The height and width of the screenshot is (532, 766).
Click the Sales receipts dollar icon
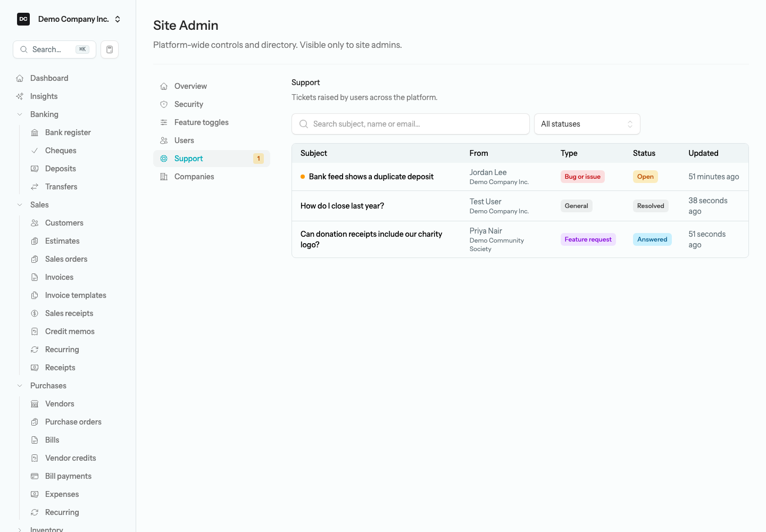point(35,313)
